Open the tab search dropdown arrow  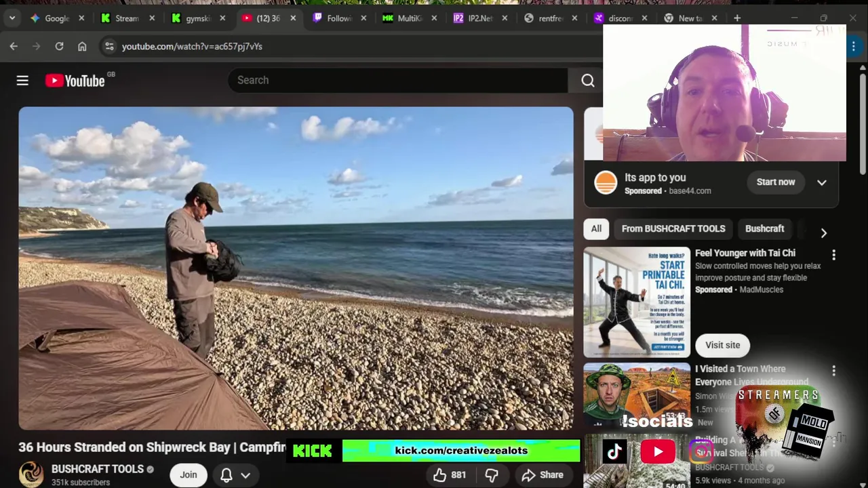12,18
